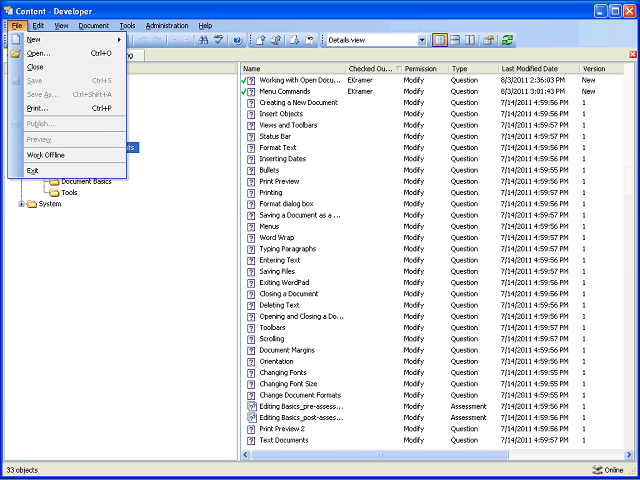Click the open folder icon beside Open
This screenshot has width=640, height=480.
[16, 53]
